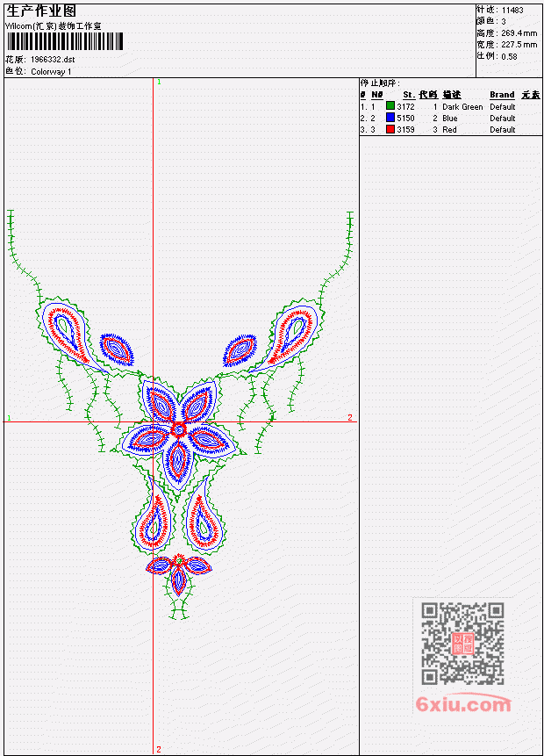The image size is (544, 756).
Task: Click 'Default' brand in the Red row
Action: click(502, 129)
